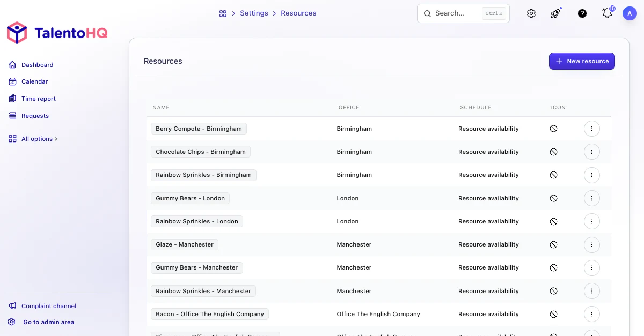Open actions menu for Chocolate Chips - Birmingham
Screen dimensions: 644x336
(x=592, y=152)
